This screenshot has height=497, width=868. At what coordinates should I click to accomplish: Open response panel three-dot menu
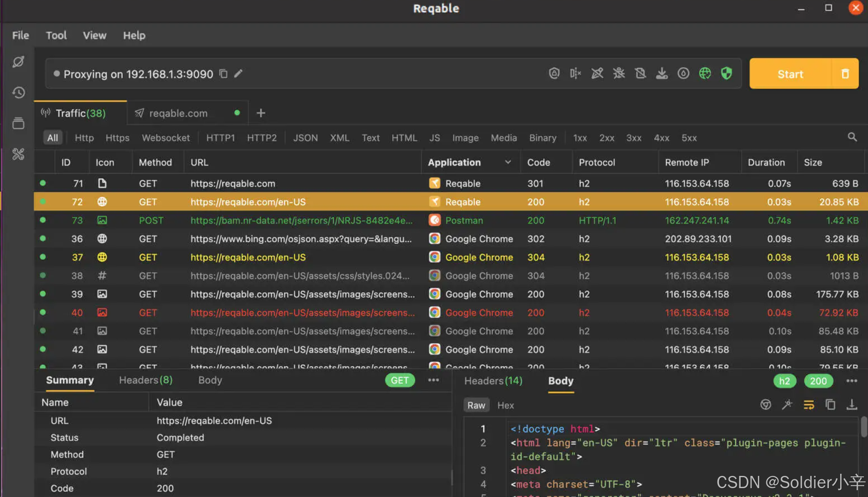(852, 381)
